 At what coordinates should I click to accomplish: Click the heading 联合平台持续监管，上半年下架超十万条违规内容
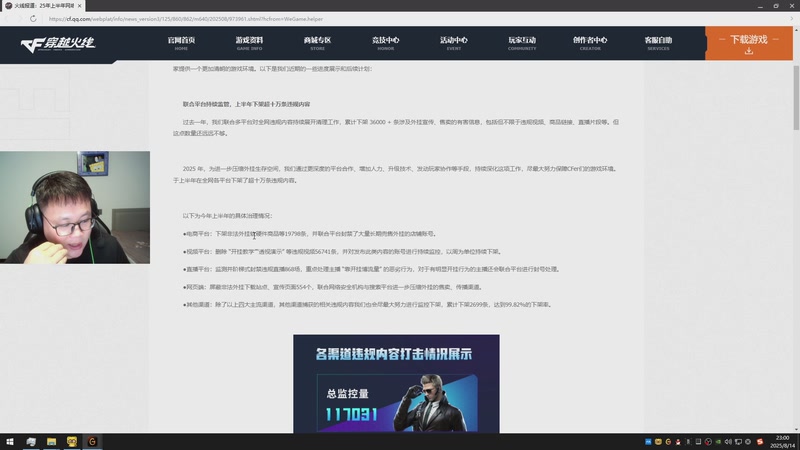tap(246, 104)
